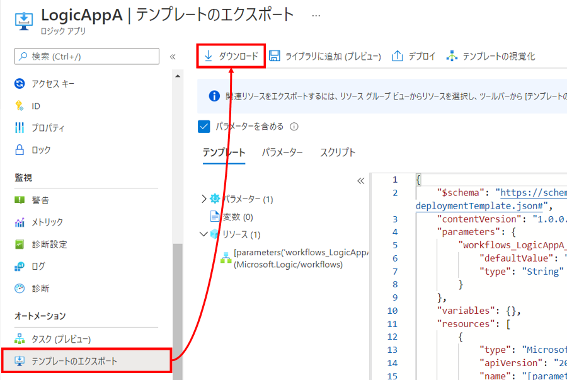This screenshot has height=380, width=568.
Task: Click the ダウンロード download button
Action: click(x=231, y=56)
